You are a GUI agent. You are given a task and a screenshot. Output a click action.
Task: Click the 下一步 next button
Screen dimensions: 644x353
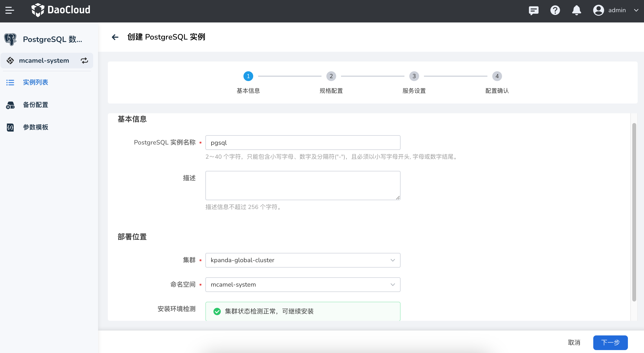610,342
